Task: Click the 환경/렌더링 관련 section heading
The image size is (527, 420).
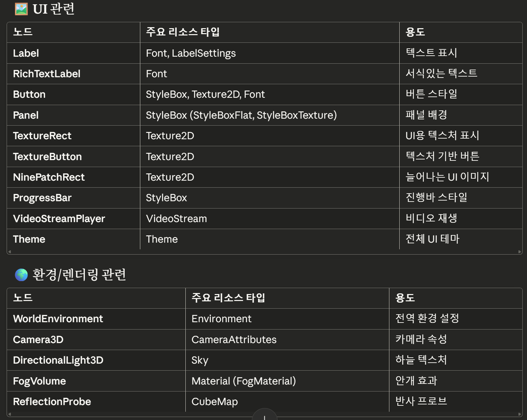Action: click(x=79, y=274)
